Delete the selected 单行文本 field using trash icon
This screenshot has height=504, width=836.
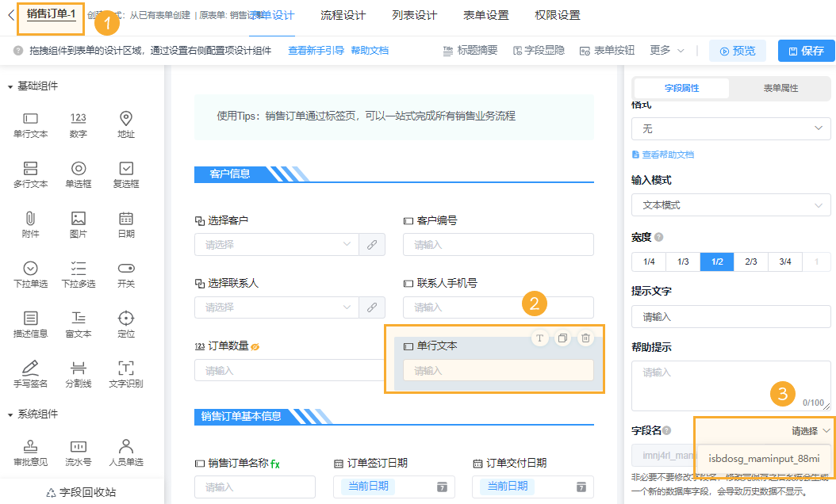(585, 338)
